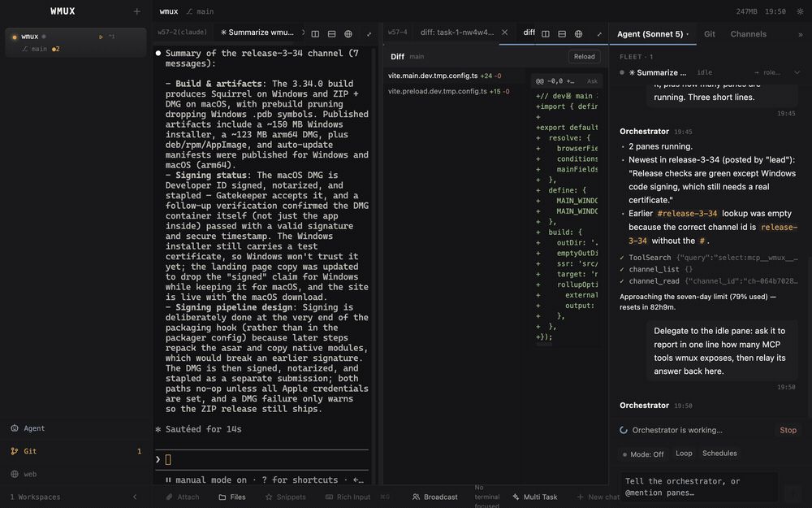Open vite.preload.dev.tmp.config.ts in diff list
This screenshot has height=508, width=812.
pyautogui.click(x=453, y=91)
